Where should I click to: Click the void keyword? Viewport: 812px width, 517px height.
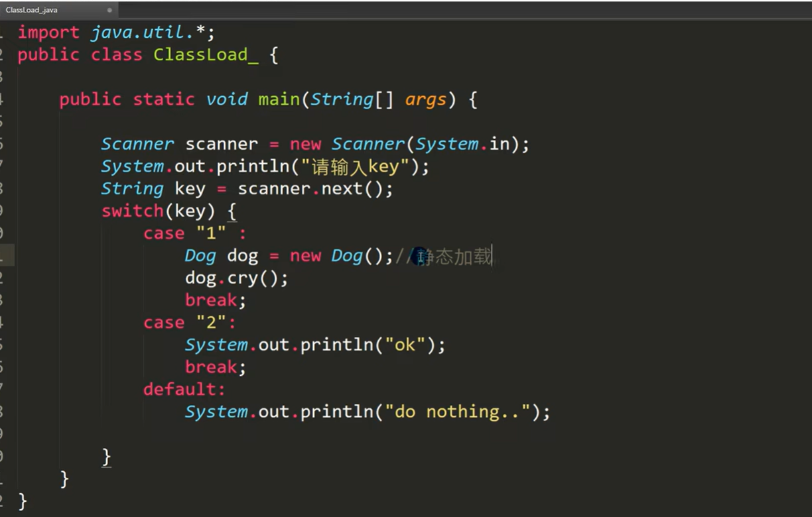point(227,99)
